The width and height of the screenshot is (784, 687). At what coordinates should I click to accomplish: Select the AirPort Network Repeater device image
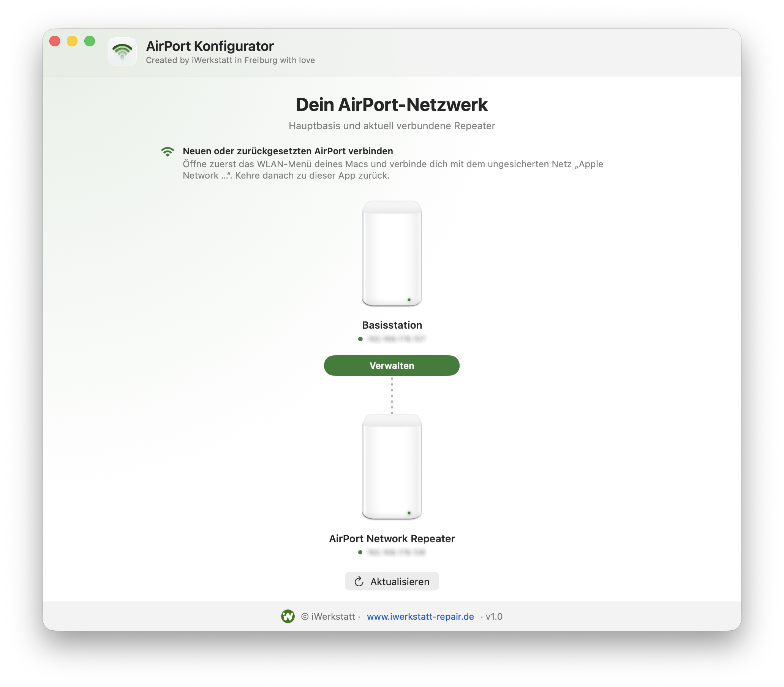(392, 467)
